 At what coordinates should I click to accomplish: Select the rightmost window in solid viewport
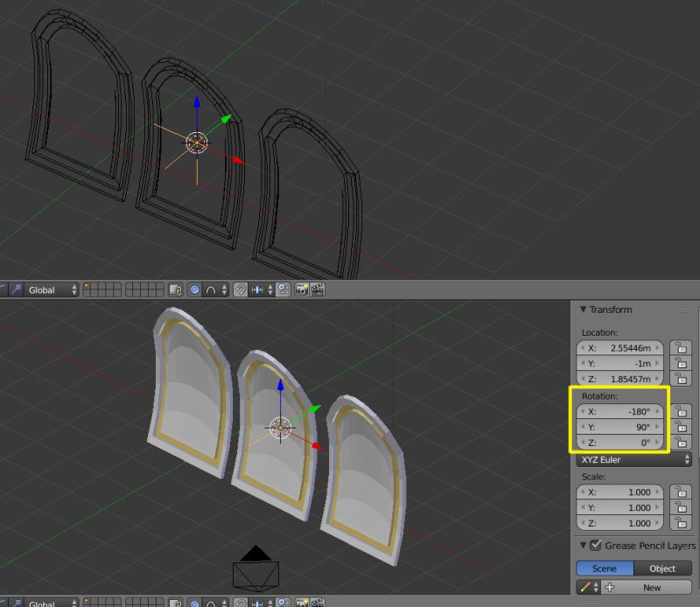(x=362, y=480)
